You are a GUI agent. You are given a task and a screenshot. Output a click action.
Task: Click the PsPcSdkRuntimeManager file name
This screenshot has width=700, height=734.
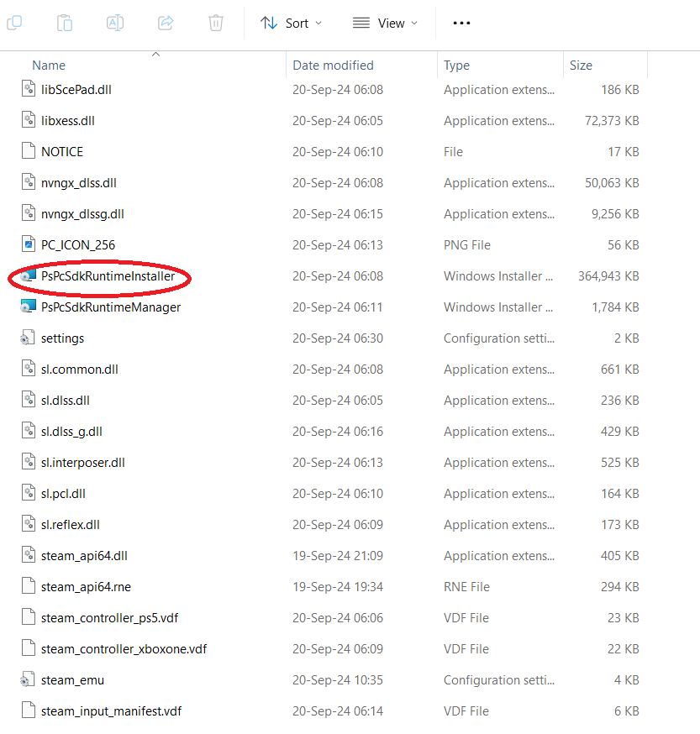click(x=111, y=307)
